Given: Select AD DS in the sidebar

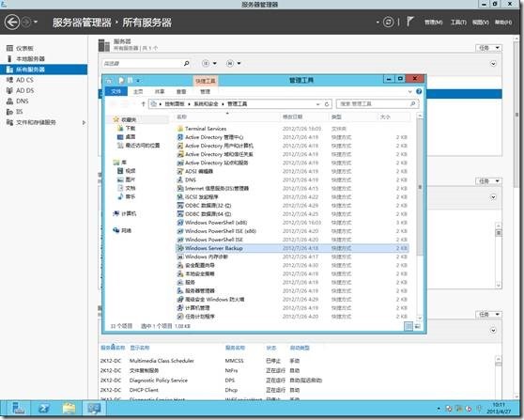Looking at the screenshot, I should (24, 90).
